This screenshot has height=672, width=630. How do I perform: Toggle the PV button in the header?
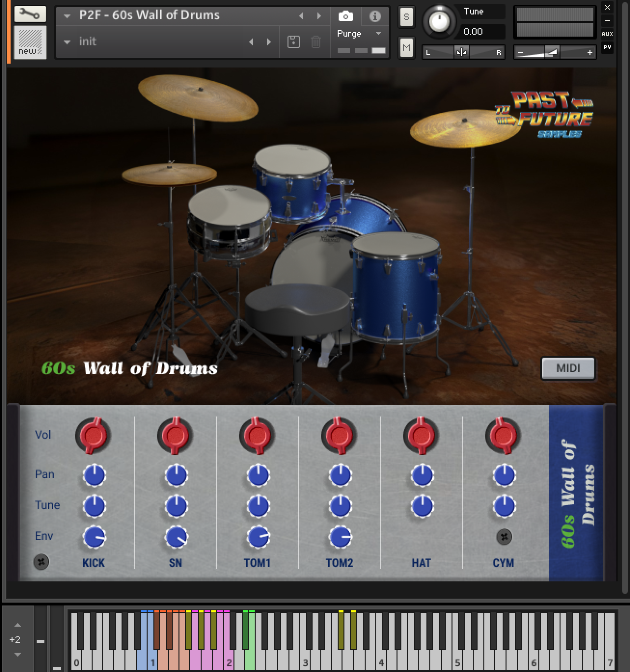[607, 47]
